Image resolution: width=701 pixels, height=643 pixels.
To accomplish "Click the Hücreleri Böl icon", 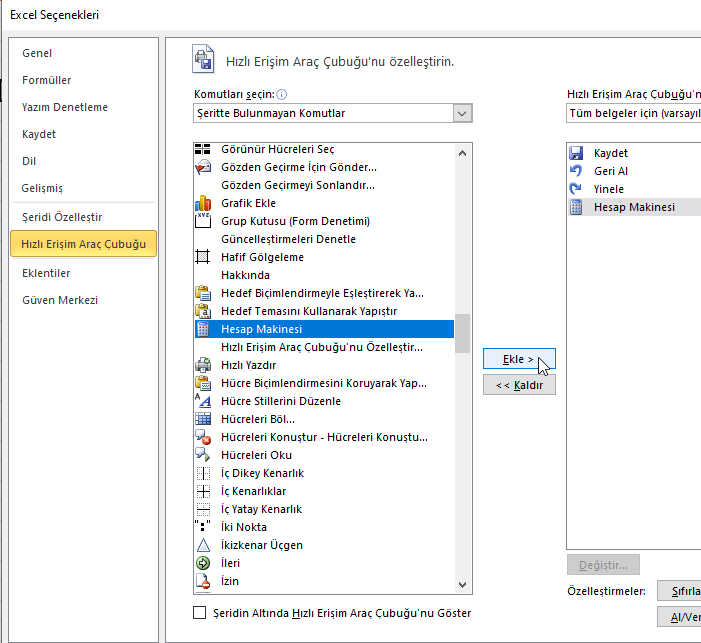I will point(203,419).
